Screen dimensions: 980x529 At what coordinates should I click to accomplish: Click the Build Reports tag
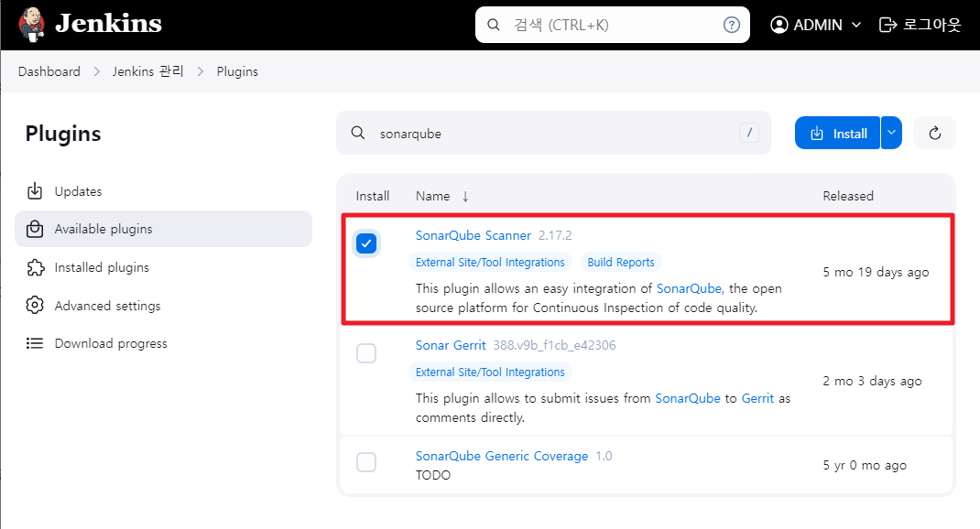(x=621, y=263)
